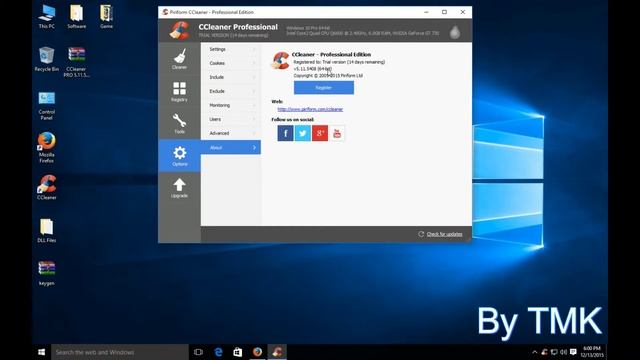Open Piriform Facebook page icon

(x=285, y=133)
